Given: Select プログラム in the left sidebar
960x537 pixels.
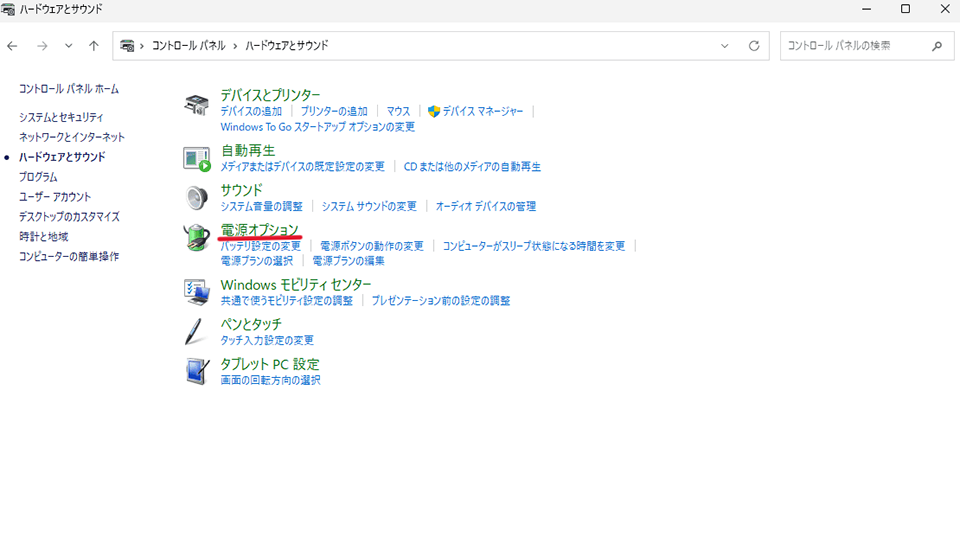Looking at the screenshot, I should [38, 177].
